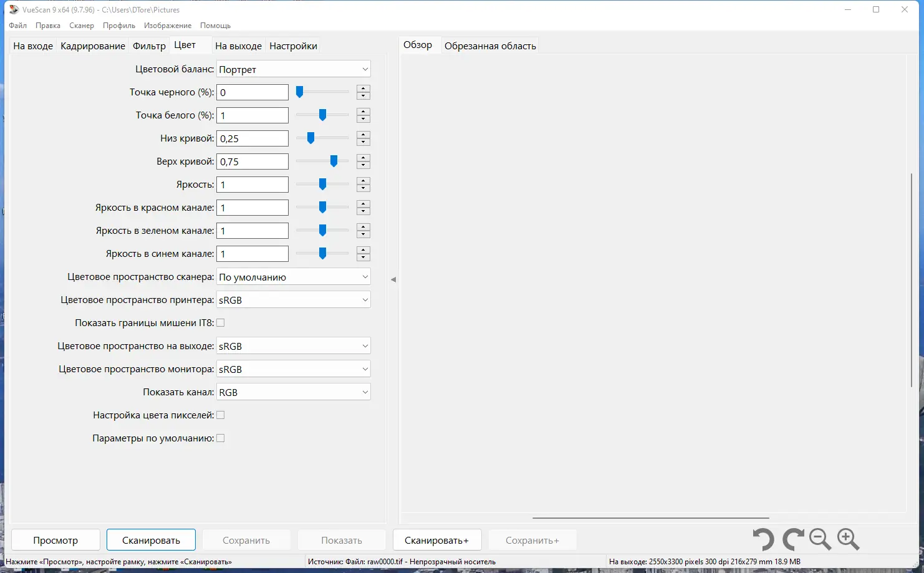Open the Файл menu

click(17, 26)
